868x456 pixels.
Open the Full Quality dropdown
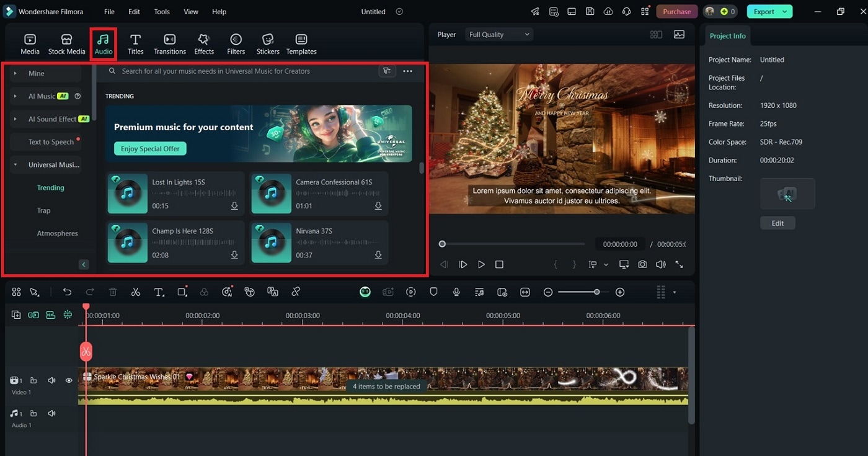pyautogui.click(x=500, y=35)
